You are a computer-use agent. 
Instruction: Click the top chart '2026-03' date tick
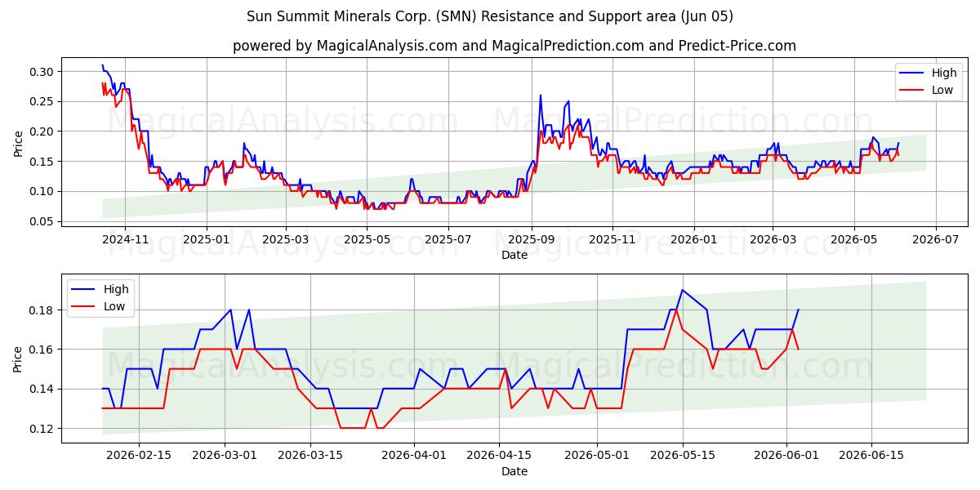pyautogui.click(x=773, y=240)
